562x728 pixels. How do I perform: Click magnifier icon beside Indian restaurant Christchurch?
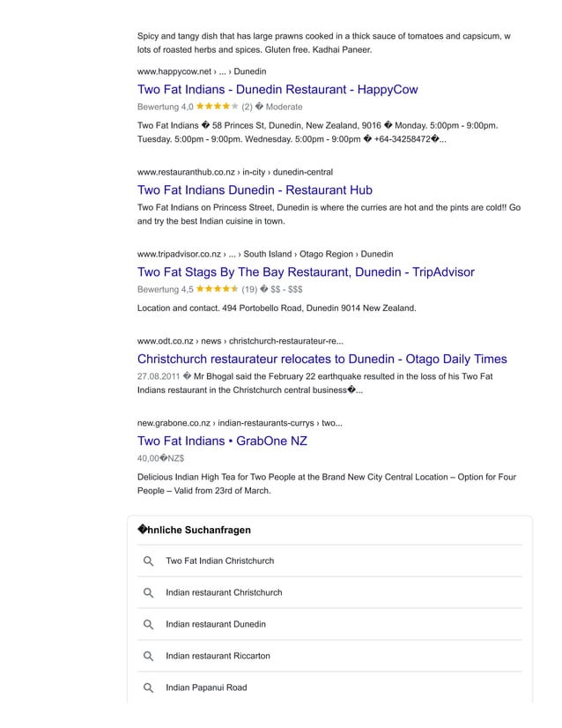pyautogui.click(x=148, y=592)
